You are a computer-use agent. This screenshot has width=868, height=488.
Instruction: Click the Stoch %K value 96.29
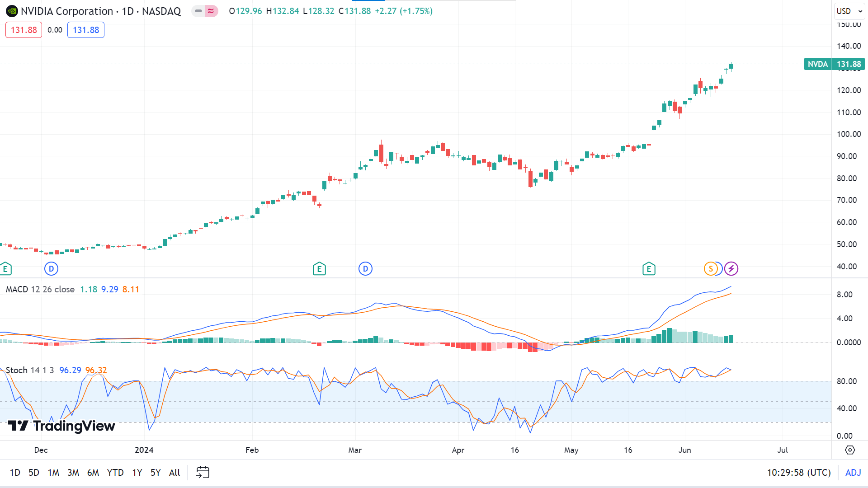click(x=70, y=370)
